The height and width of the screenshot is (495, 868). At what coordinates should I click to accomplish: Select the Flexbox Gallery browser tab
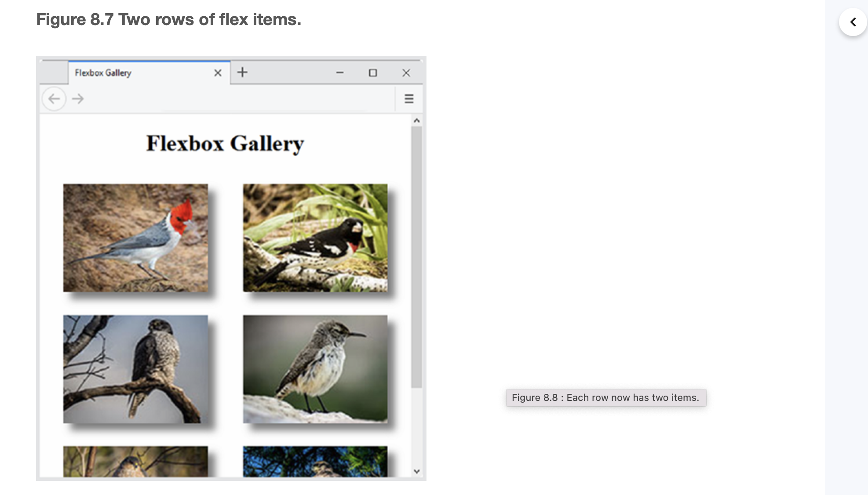132,73
